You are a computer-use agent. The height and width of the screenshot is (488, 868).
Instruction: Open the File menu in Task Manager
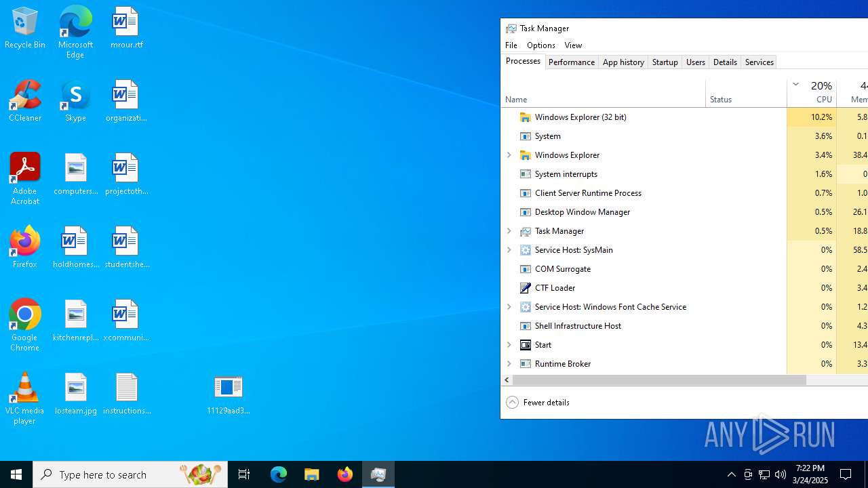(x=511, y=45)
